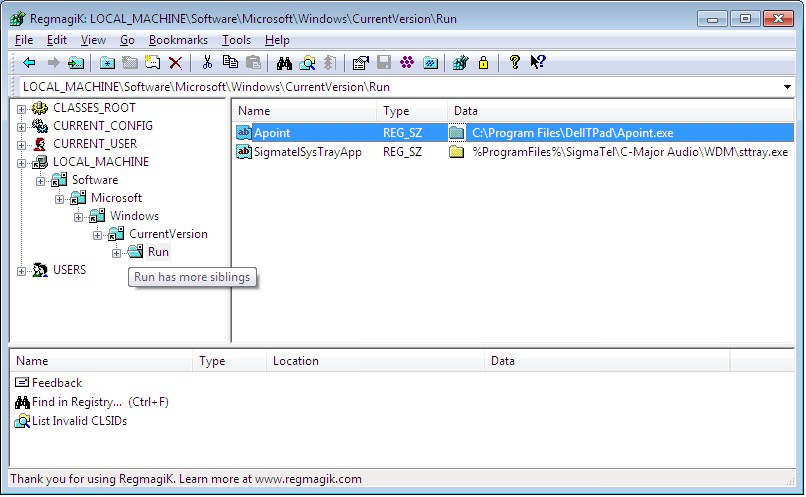Click the Feedback link in the lower pane
The height and width of the screenshot is (497, 806).
[57, 383]
